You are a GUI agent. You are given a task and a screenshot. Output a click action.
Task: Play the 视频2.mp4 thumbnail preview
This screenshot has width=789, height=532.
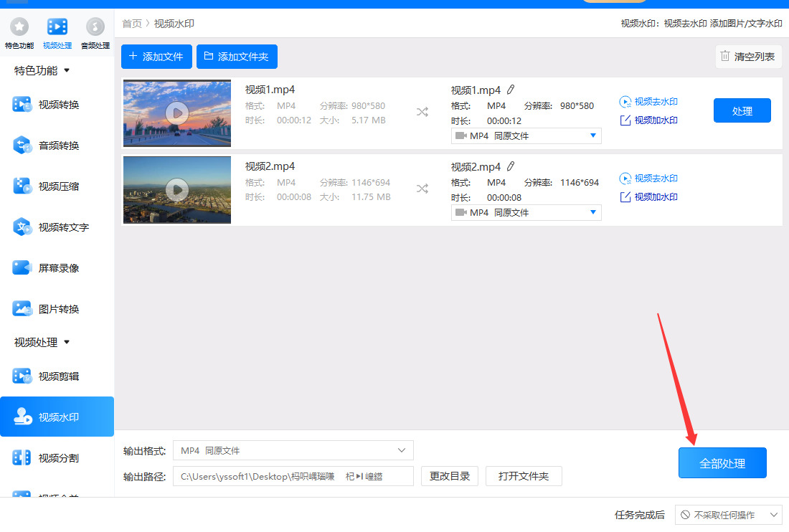point(177,189)
